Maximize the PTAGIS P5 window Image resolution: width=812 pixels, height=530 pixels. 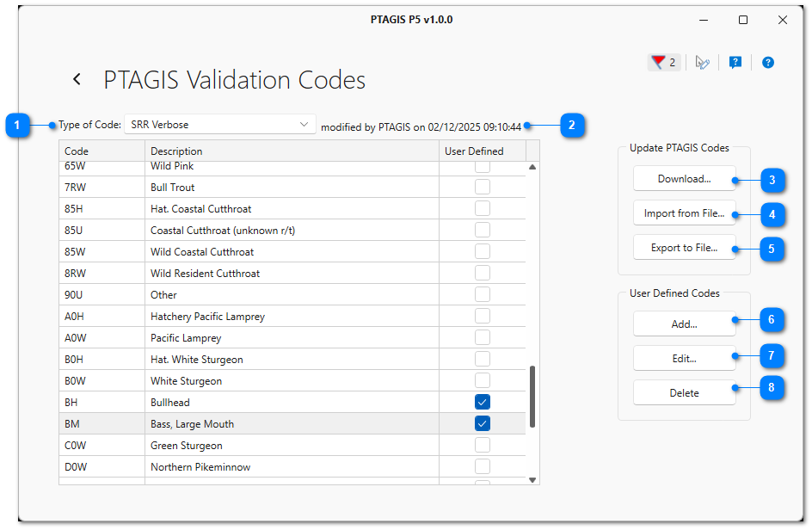(x=742, y=20)
